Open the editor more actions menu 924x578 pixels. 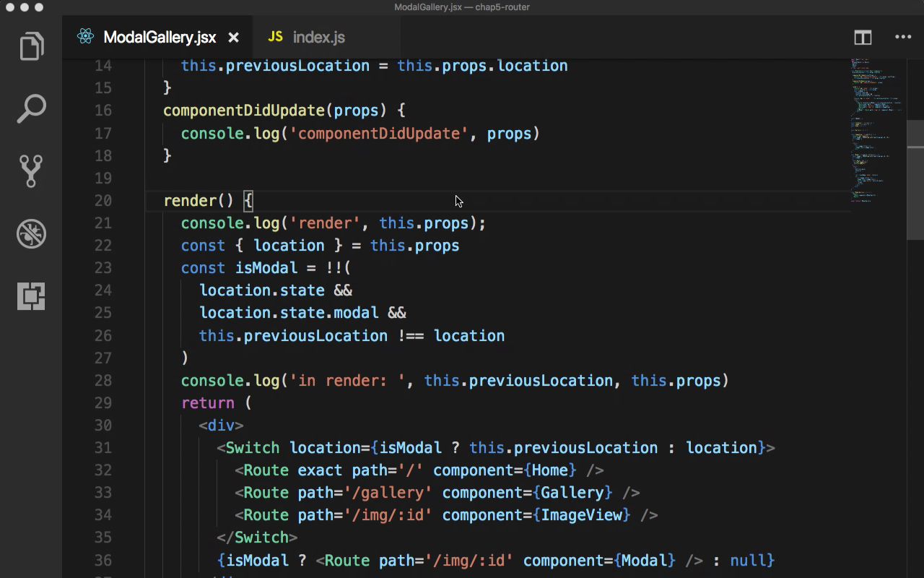click(x=903, y=38)
